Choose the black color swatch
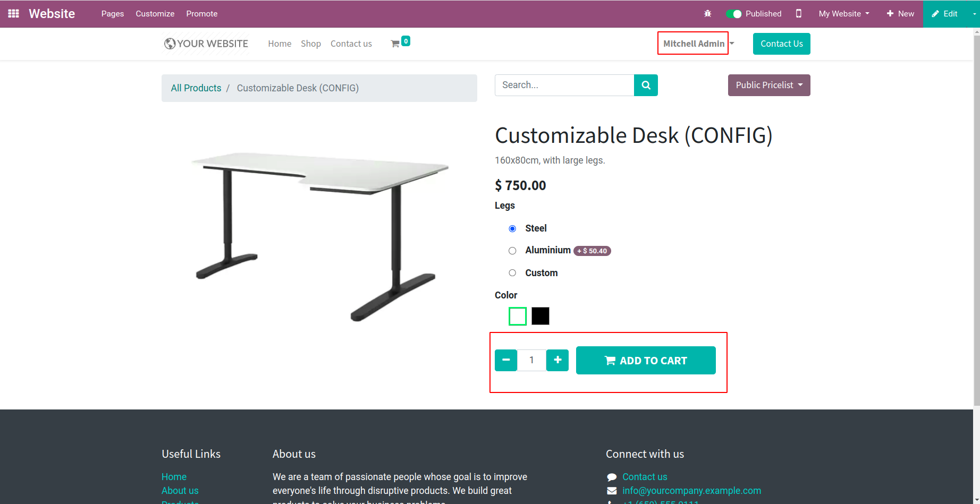 (x=540, y=316)
